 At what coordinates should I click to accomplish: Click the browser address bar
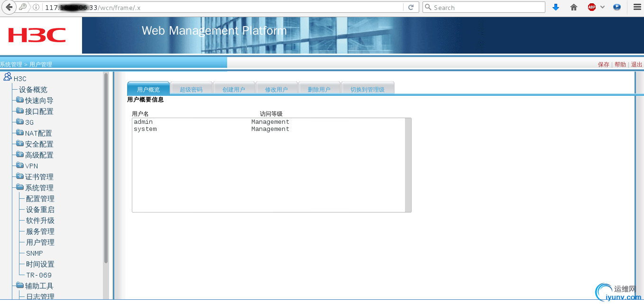point(223,7)
